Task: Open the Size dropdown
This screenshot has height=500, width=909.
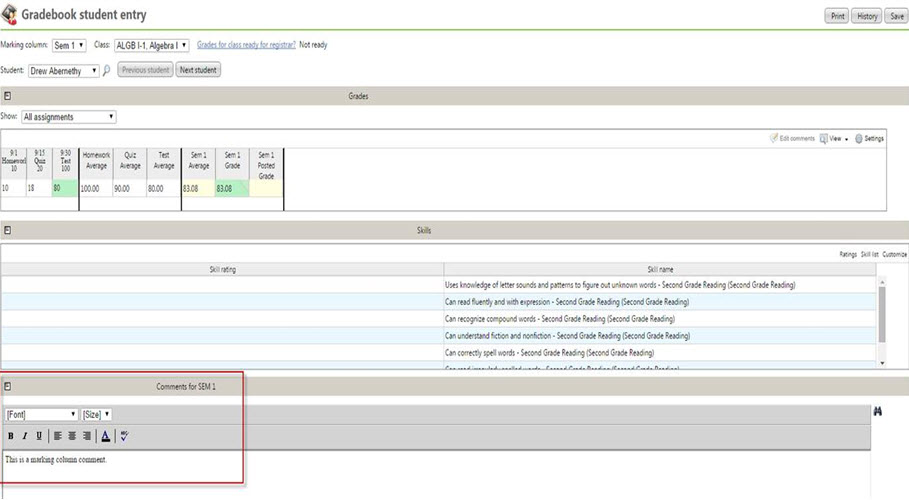Action: (96, 415)
